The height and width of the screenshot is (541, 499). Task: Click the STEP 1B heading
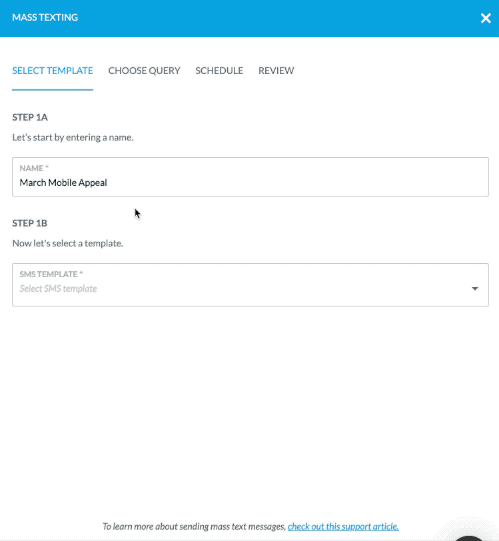tap(30, 223)
